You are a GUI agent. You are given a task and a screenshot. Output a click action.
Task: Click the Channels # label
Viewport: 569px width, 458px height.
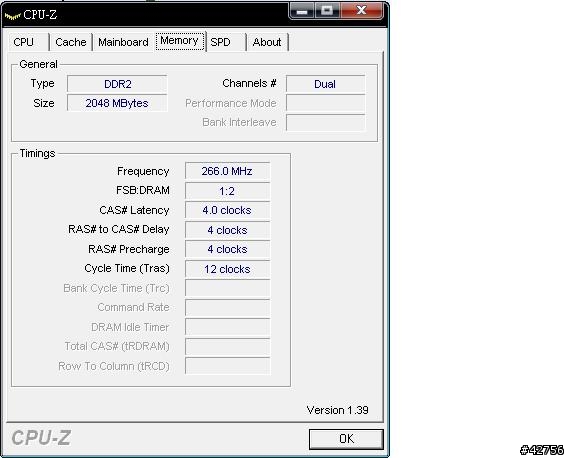click(x=249, y=83)
